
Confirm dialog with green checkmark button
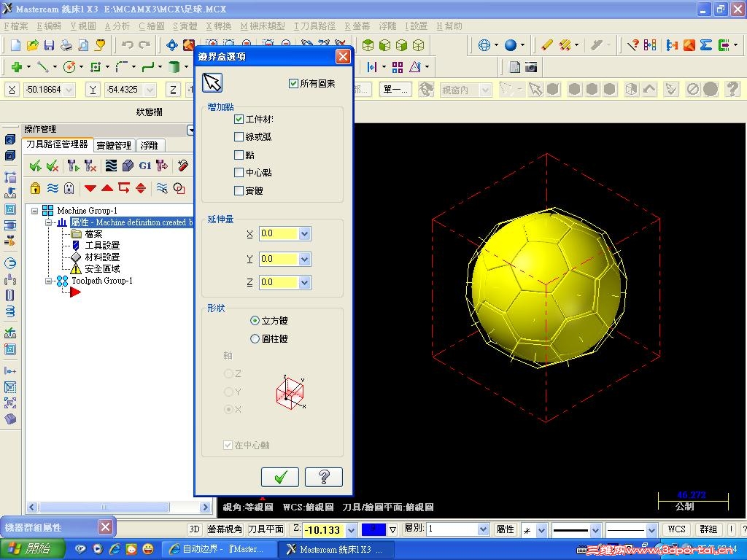tap(280, 477)
